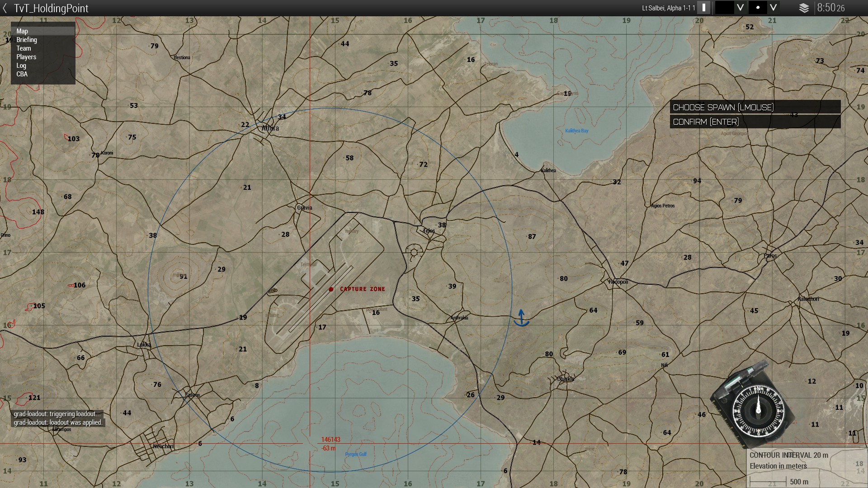Expand the marker color dropdown arrow
This screenshot has height=488, width=868.
point(740,8)
